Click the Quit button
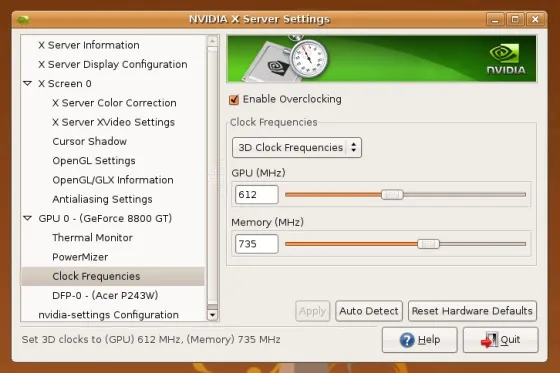This screenshot has height=373, width=560. [x=501, y=340]
